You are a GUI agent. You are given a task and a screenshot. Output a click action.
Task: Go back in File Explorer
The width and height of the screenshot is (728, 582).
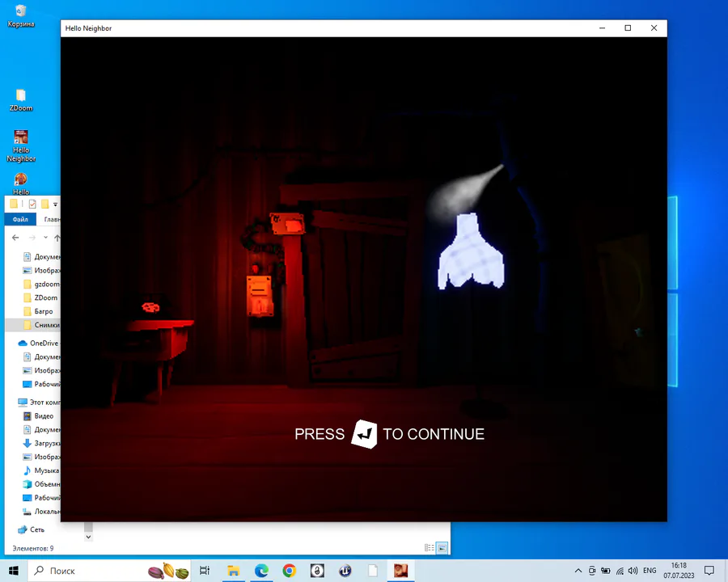coord(15,238)
